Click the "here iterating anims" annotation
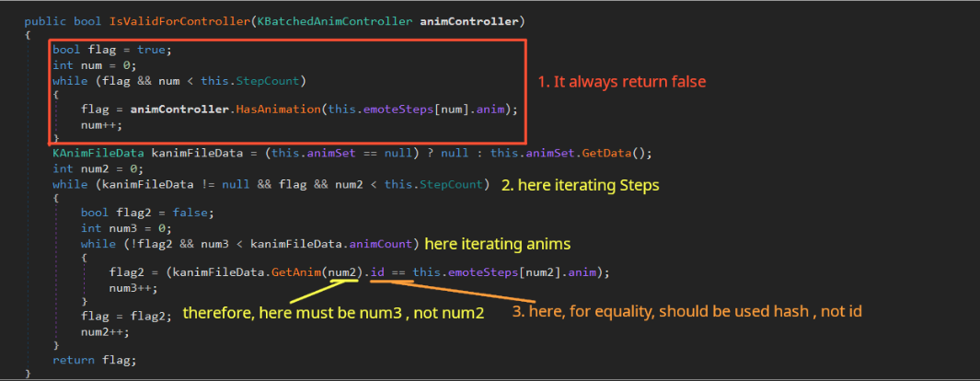 pos(498,243)
